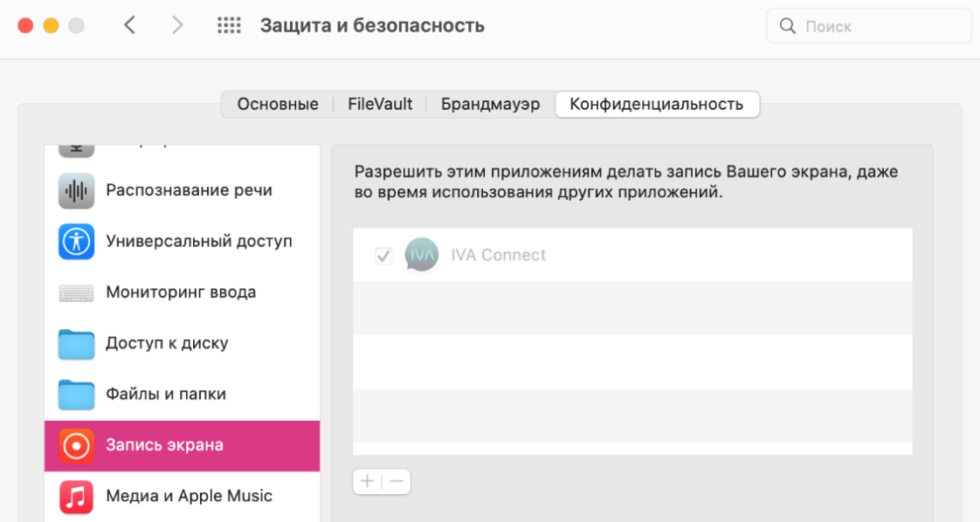Select the Запись экрана record icon
This screenshot has height=522, width=980.
(x=76, y=445)
